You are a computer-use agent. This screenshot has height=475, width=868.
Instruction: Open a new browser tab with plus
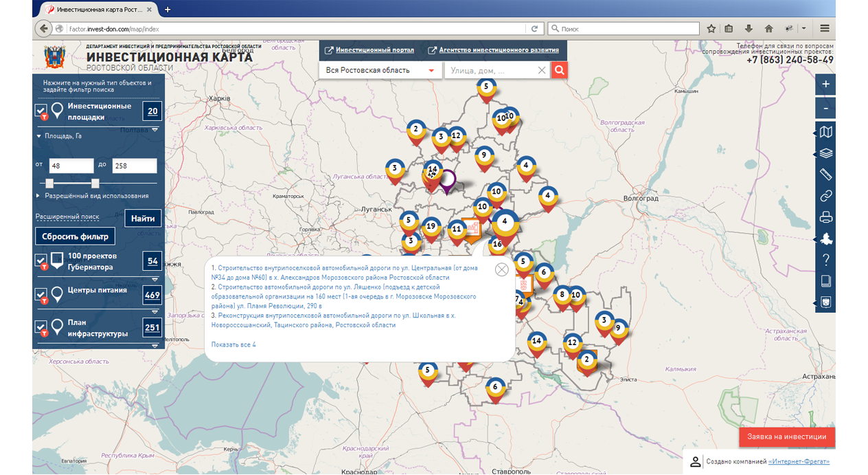(168, 10)
